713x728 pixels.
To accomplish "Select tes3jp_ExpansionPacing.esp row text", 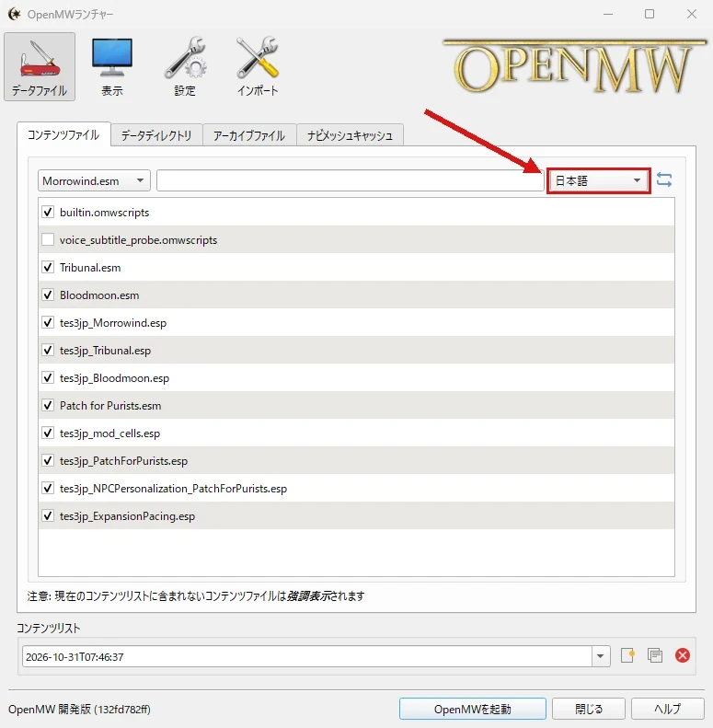I will pyautogui.click(x=127, y=516).
